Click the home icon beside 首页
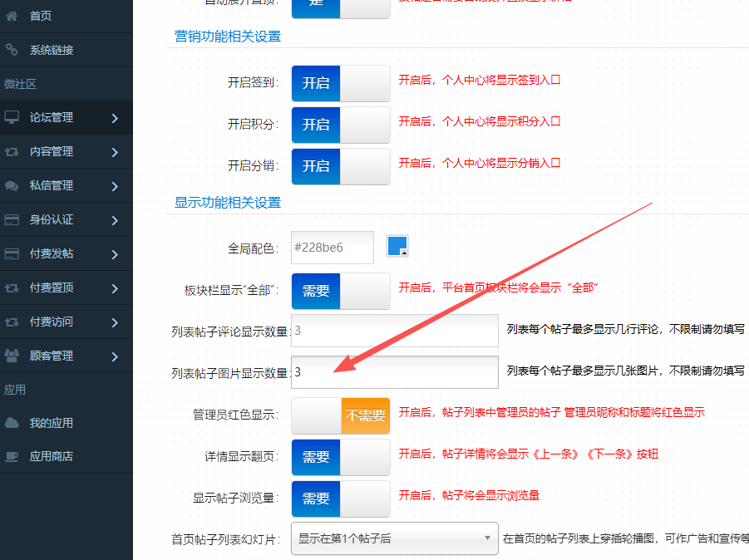 click(x=12, y=16)
